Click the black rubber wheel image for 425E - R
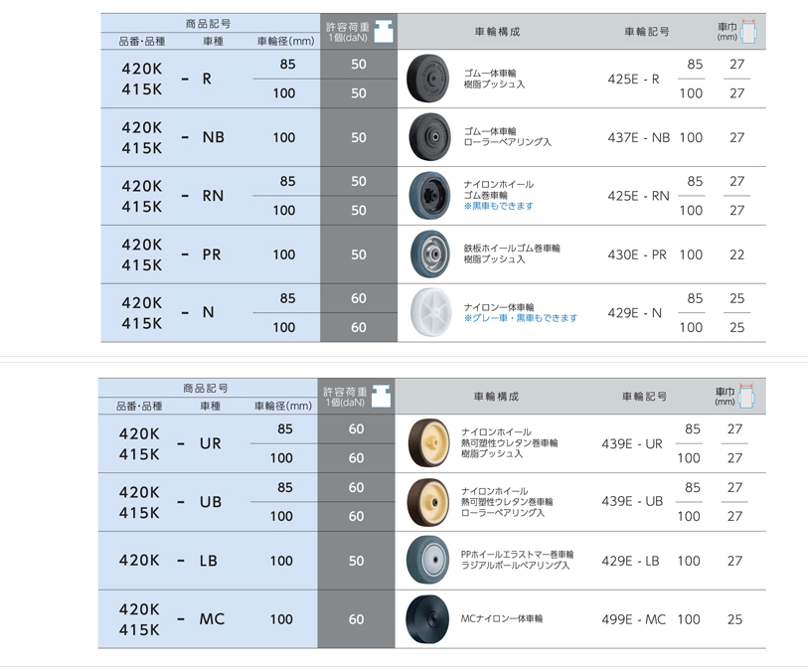This screenshot has width=808, height=672. (x=428, y=79)
